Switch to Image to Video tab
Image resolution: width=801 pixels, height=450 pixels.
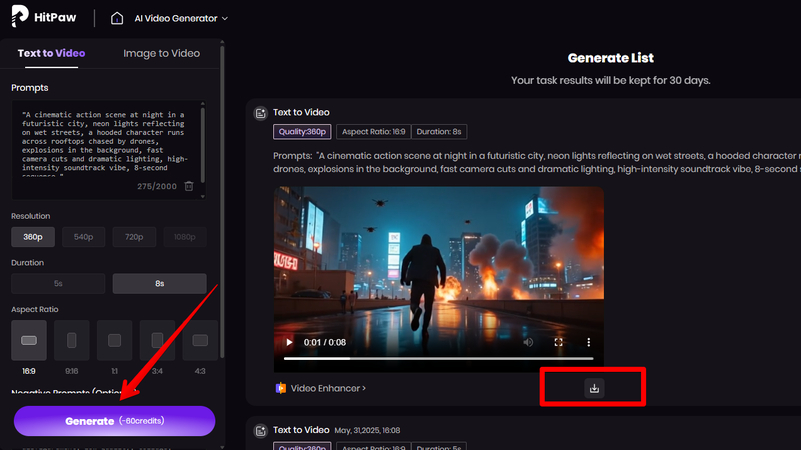tap(161, 53)
